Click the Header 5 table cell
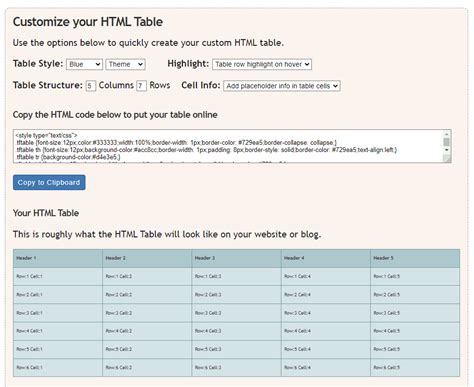Screen dimensions: 474x387 415,258
